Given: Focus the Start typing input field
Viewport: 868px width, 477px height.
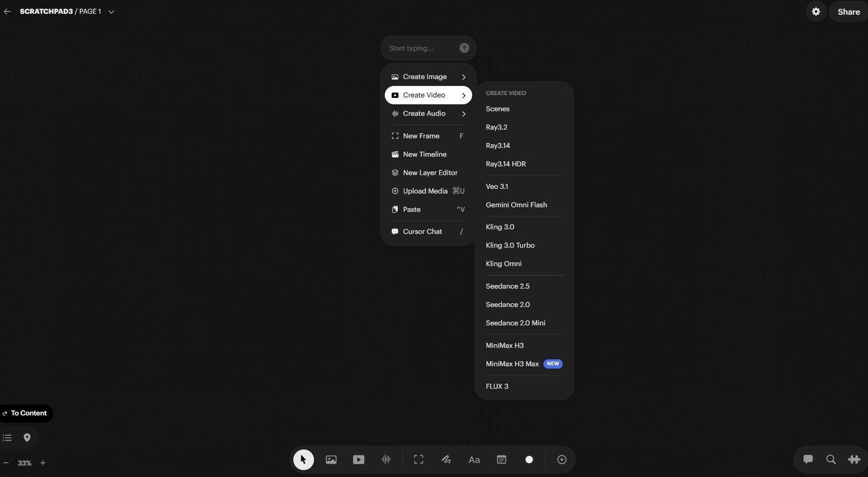Looking at the screenshot, I should [422, 48].
